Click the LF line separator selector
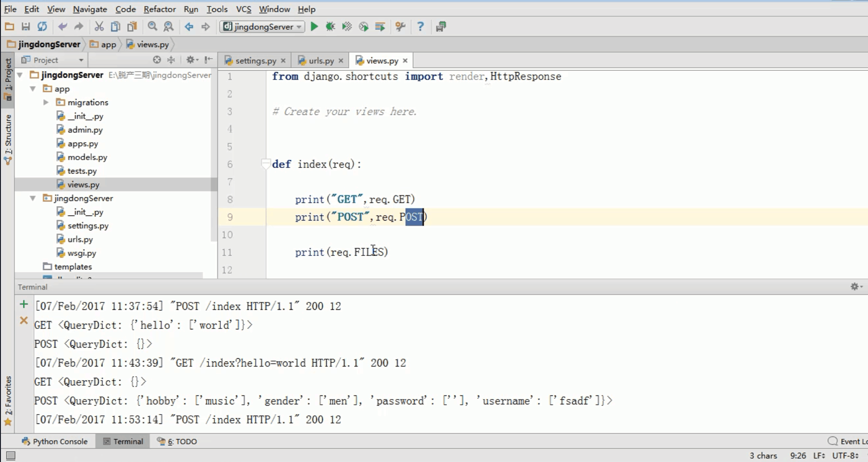The width and height of the screenshot is (868, 462). [x=819, y=455]
